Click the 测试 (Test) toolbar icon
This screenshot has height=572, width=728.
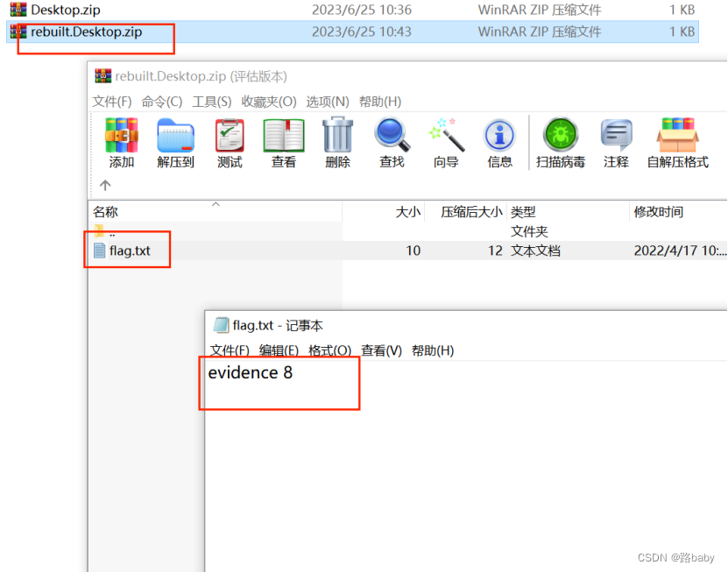[230, 135]
